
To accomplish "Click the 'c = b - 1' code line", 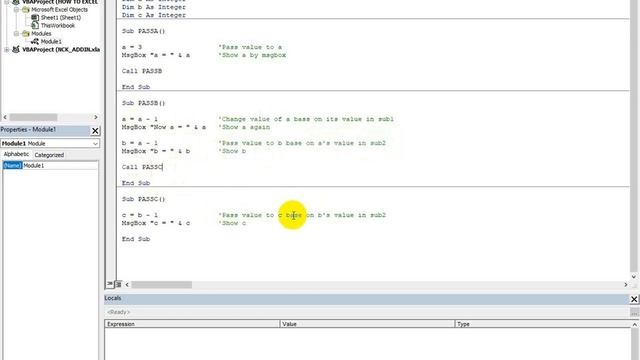I will click(x=140, y=215).
